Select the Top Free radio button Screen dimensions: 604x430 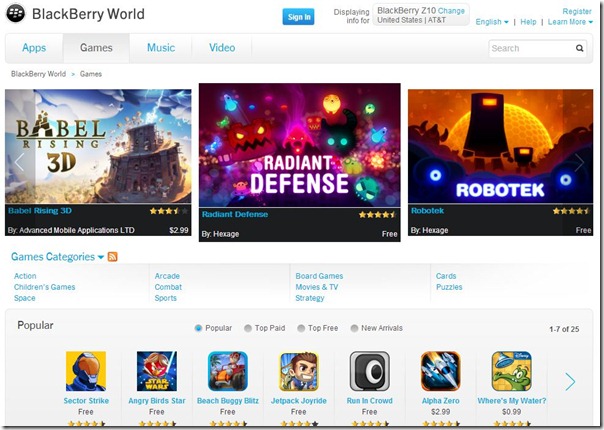[300, 328]
